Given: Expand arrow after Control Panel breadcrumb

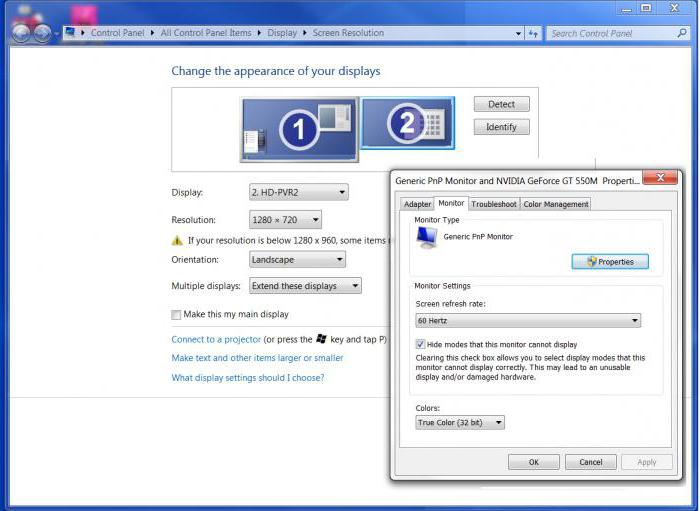Looking at the screenshot, I should [x=152, y=33].
